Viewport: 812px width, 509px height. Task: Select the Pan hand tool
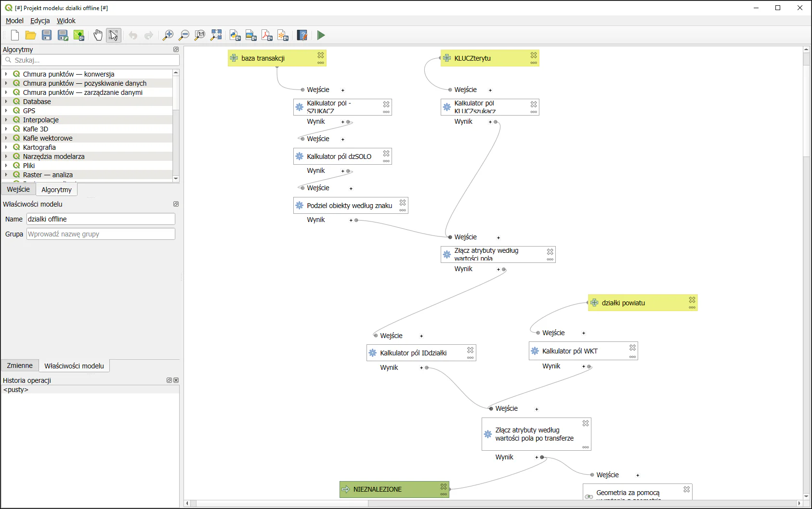click(98, 35)
